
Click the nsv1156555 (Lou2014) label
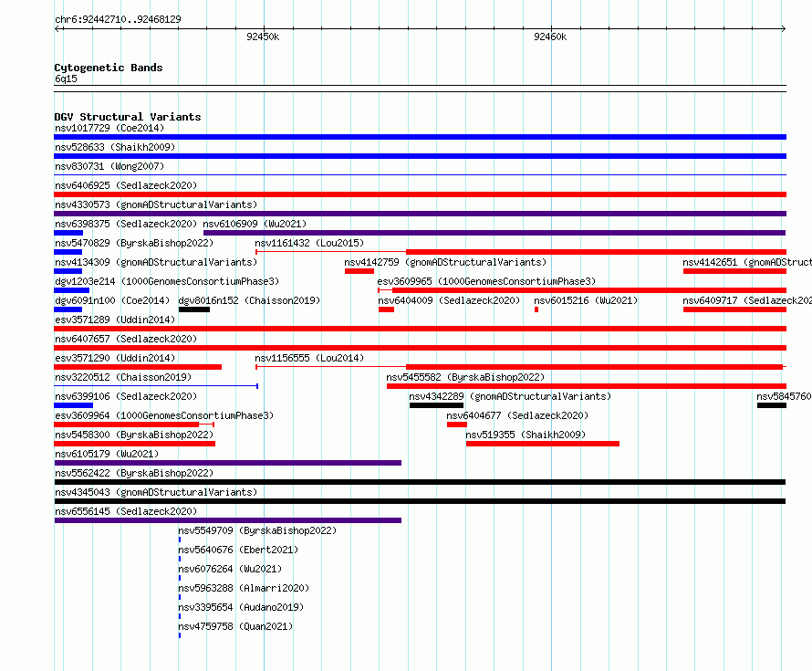click(x=309, y=358)
